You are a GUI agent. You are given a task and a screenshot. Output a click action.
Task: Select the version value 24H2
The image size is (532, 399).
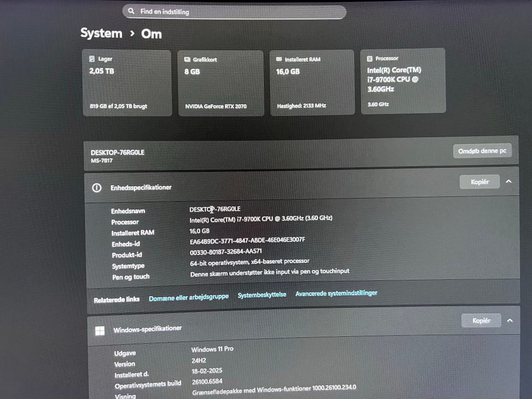pos(199,360)
